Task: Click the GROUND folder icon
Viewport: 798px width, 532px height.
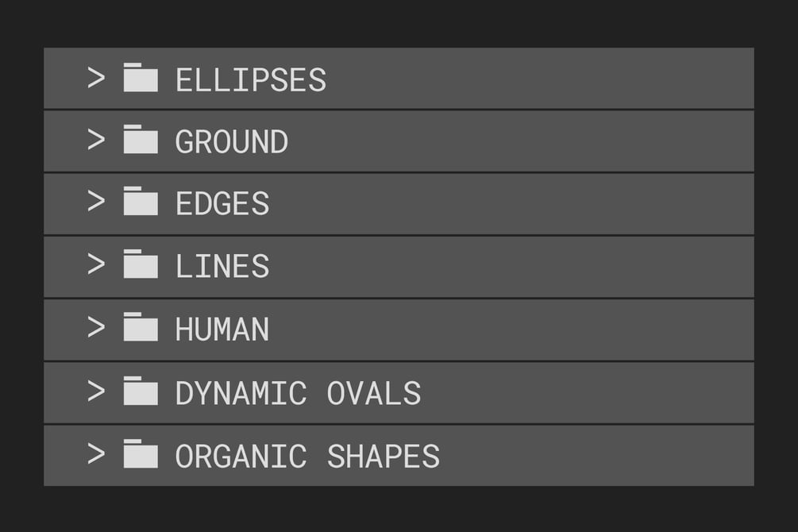Action: click(141, 140)
